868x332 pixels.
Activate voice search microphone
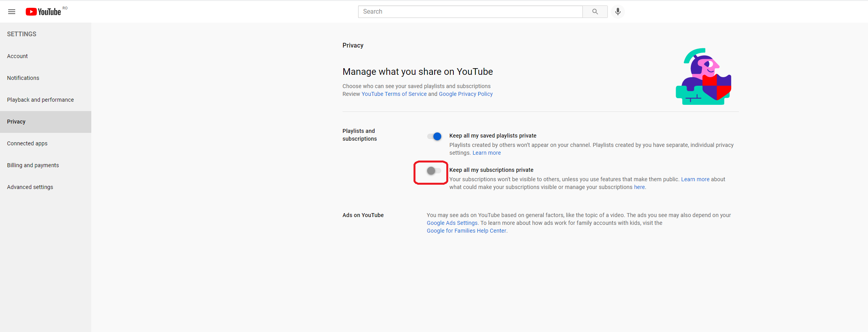618,12
